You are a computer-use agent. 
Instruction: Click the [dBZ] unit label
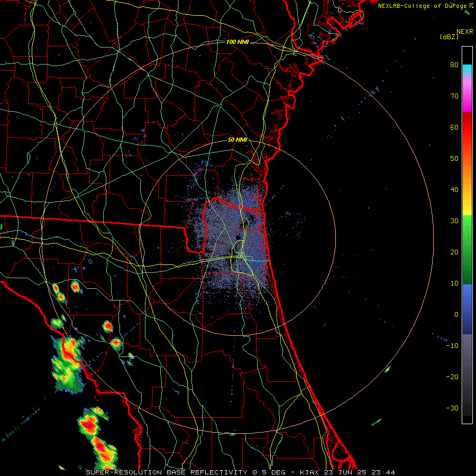click(449, 36)
